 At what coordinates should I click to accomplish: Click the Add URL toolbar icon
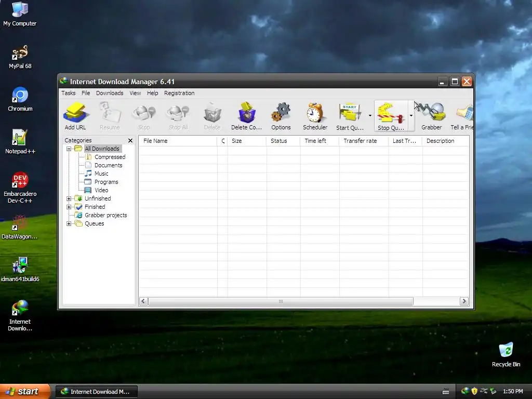75,116
